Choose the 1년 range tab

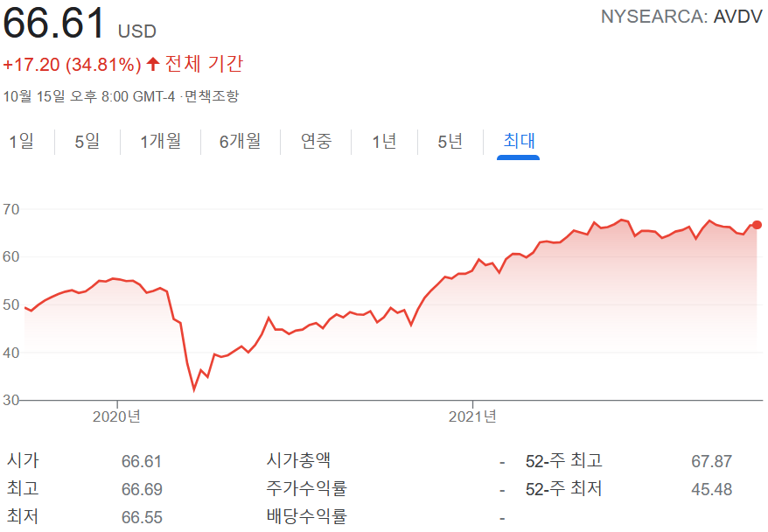pyautogui.click(x=384, y=142)
